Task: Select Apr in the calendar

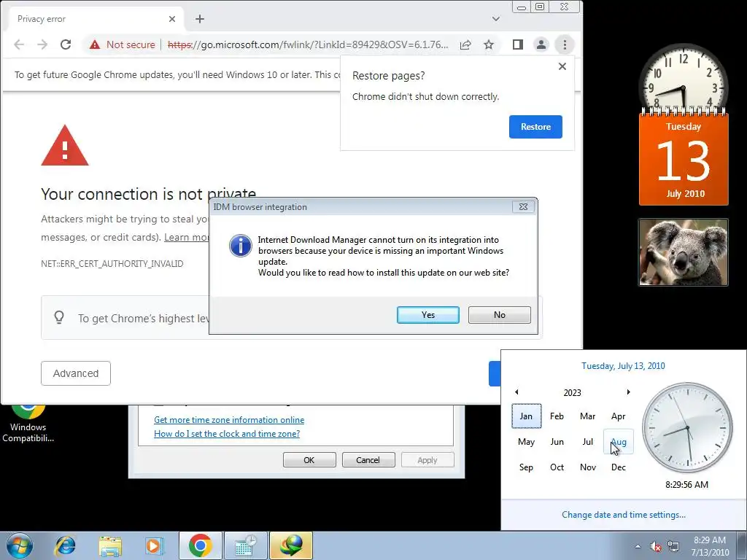Action: coord(619,416)
